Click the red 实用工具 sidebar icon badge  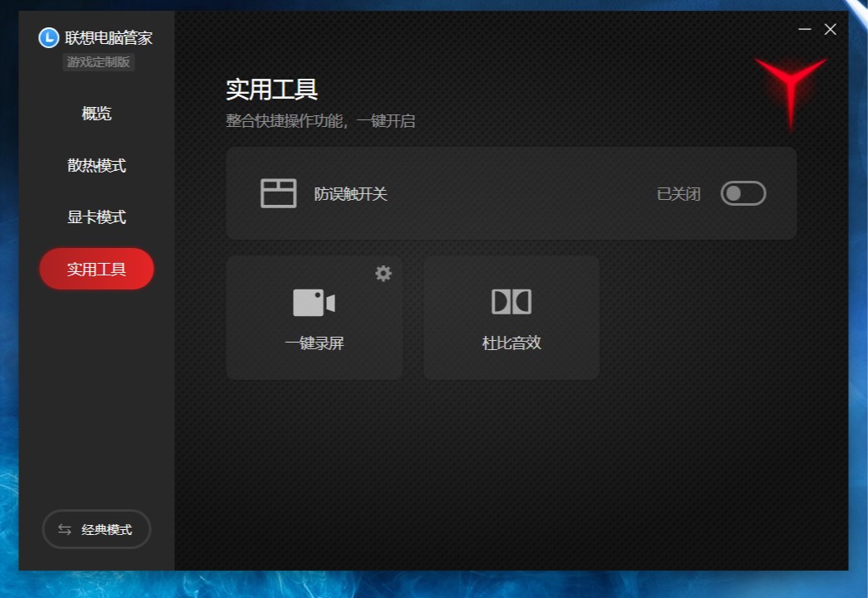click(x=96, y=269)
